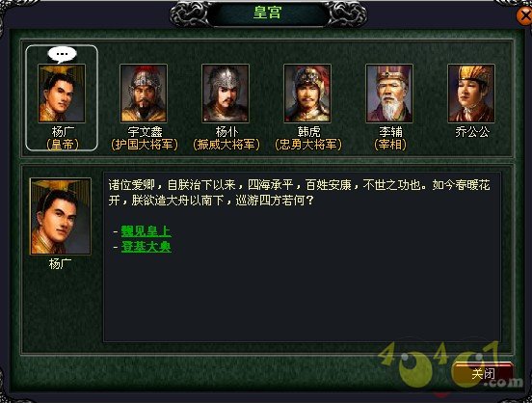Click the 护国大将军 title label

[145, 145]
